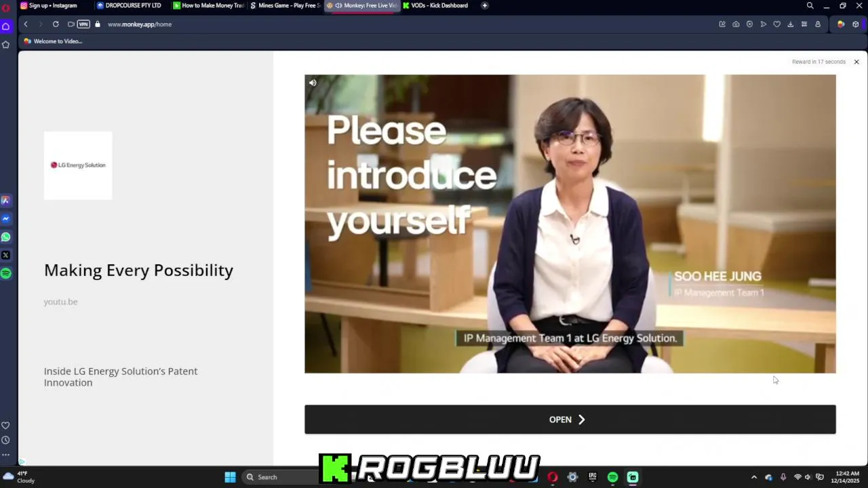Open the youtu.be link text

click(x=60, y=302)
